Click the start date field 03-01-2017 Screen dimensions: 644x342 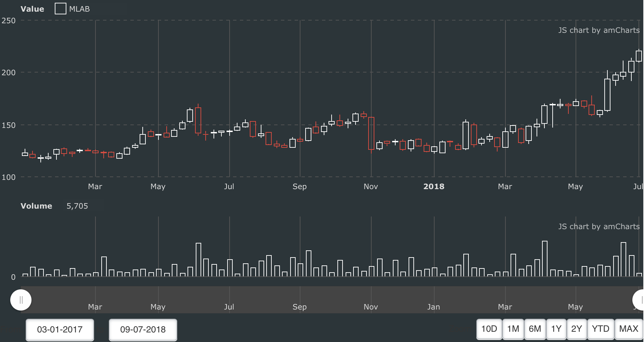[60, 330]
